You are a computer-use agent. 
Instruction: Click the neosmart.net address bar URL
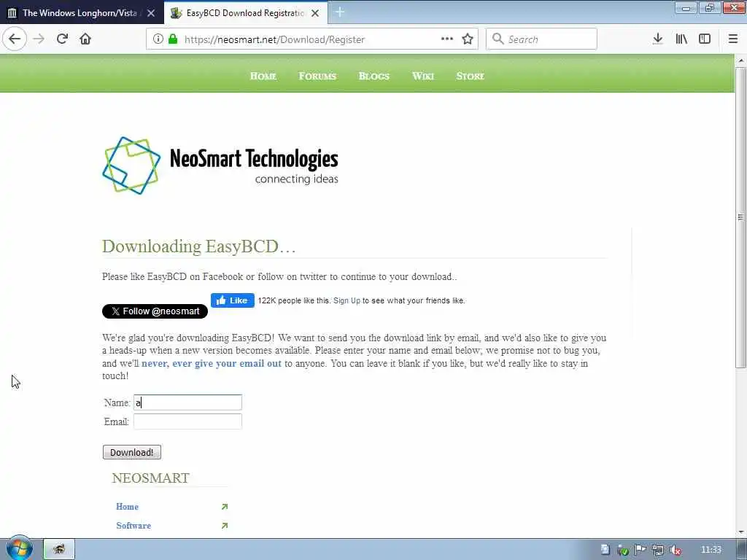[x=274, y=39]
